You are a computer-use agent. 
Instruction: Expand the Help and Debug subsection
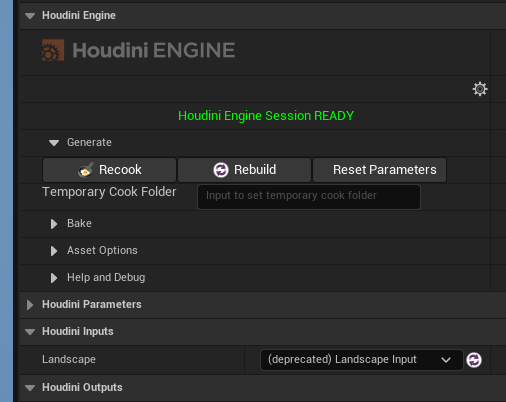click(x=54, y=278)
